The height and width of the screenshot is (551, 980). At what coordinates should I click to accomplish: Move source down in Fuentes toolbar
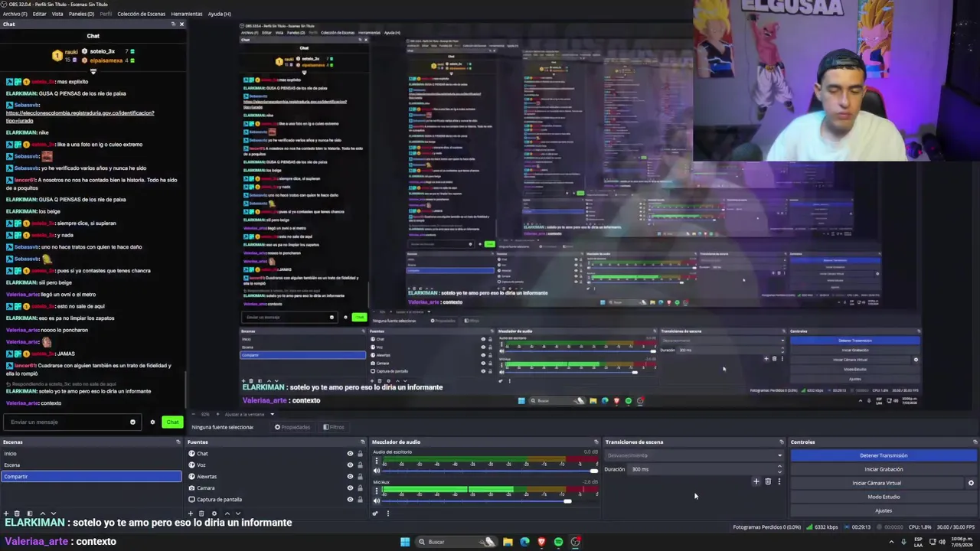click(x=238, y=514)
